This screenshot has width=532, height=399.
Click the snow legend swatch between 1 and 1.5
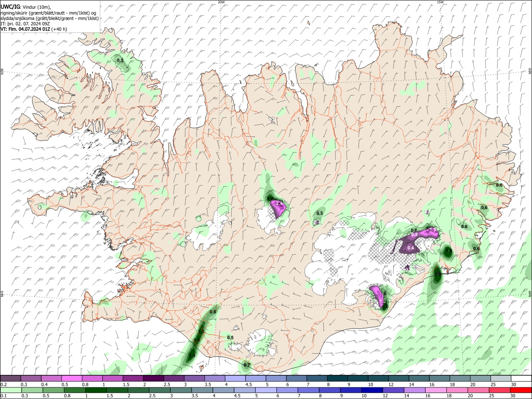coord(112,379)
